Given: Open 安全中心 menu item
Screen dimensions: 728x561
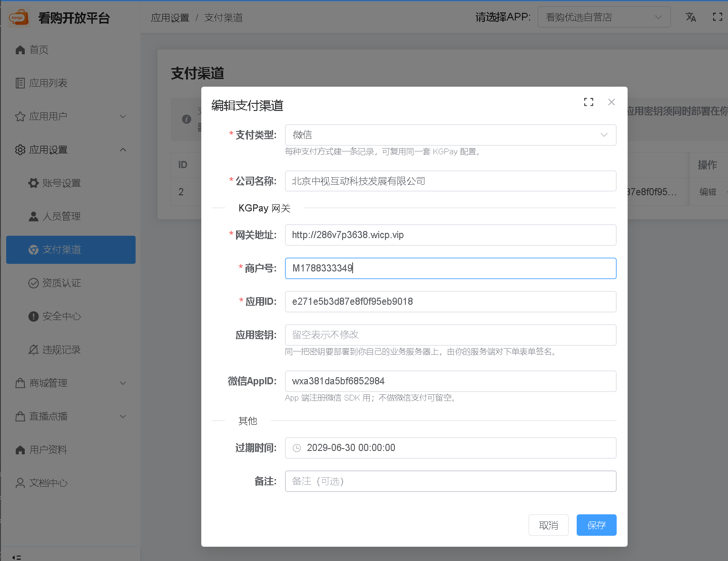Looking at the screenshot, I should pyautogui.click(x=70, y=316).
